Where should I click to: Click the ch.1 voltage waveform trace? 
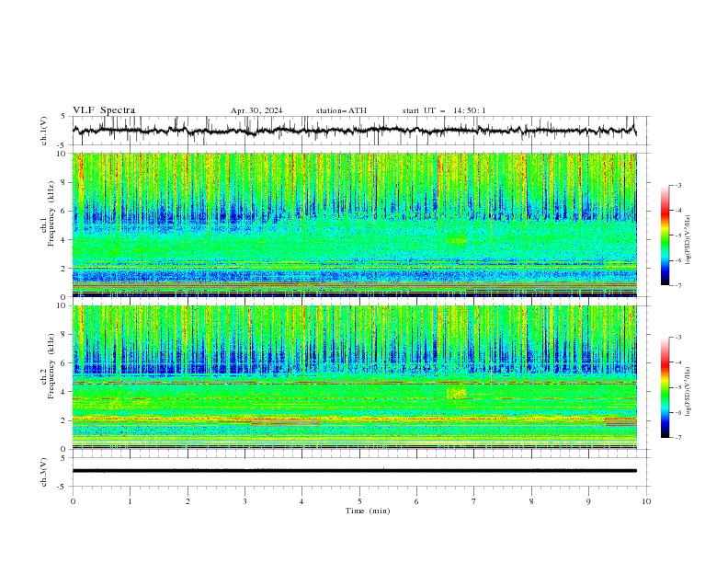tap(354, 131)
